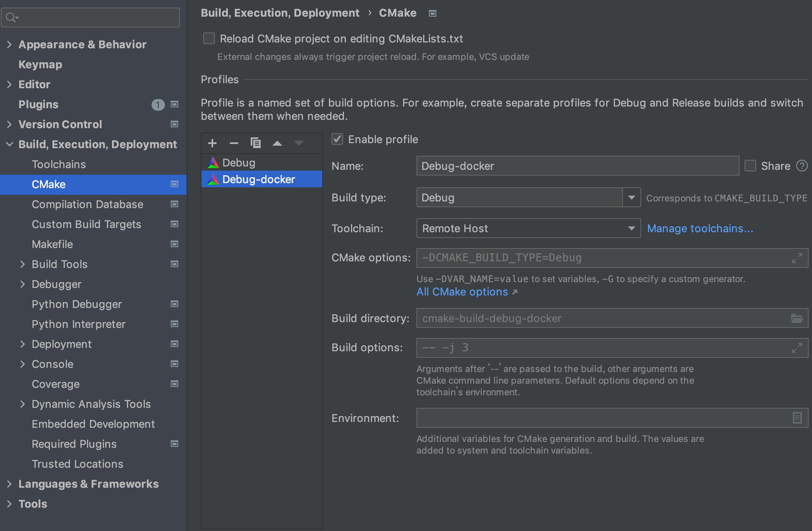Expand the Build options field
This screenshot has width=812, height=531.
[797, 348]
